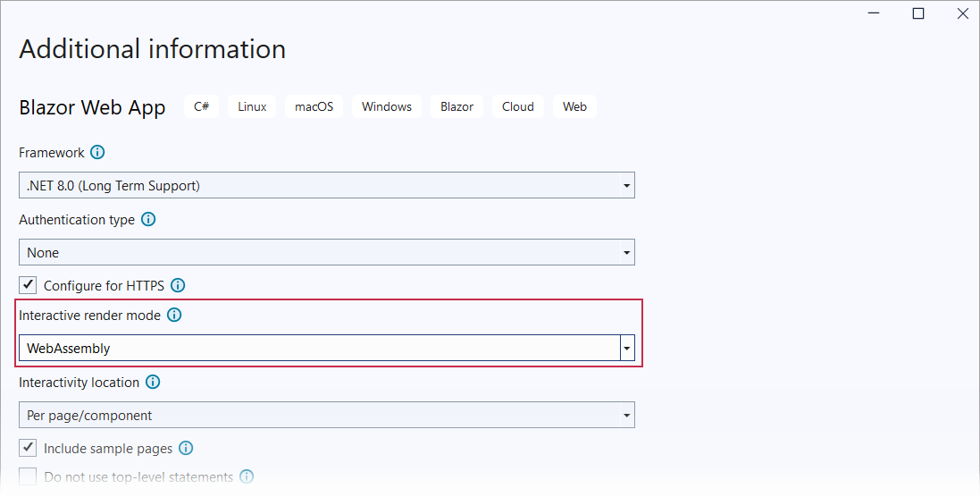This screenshot has height=497, width=980.
Task: Click the Web tag
Action: [x=574, y=107]
